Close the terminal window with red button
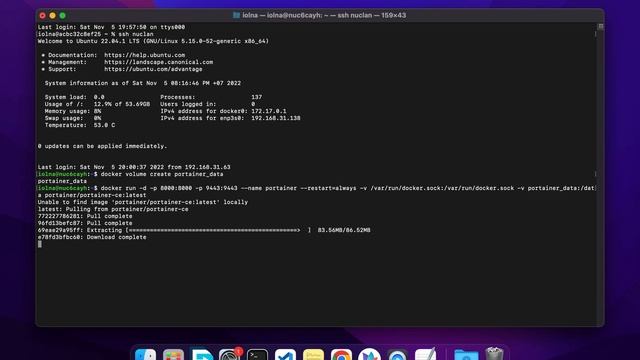Viewport: 640px width, 360px height. pos(42,16)
